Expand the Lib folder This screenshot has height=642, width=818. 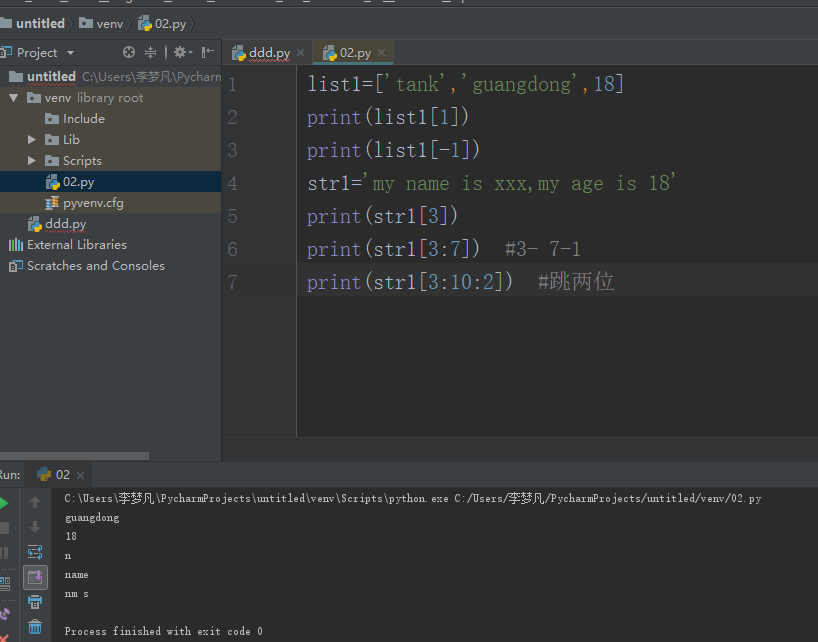pos(32,140)
